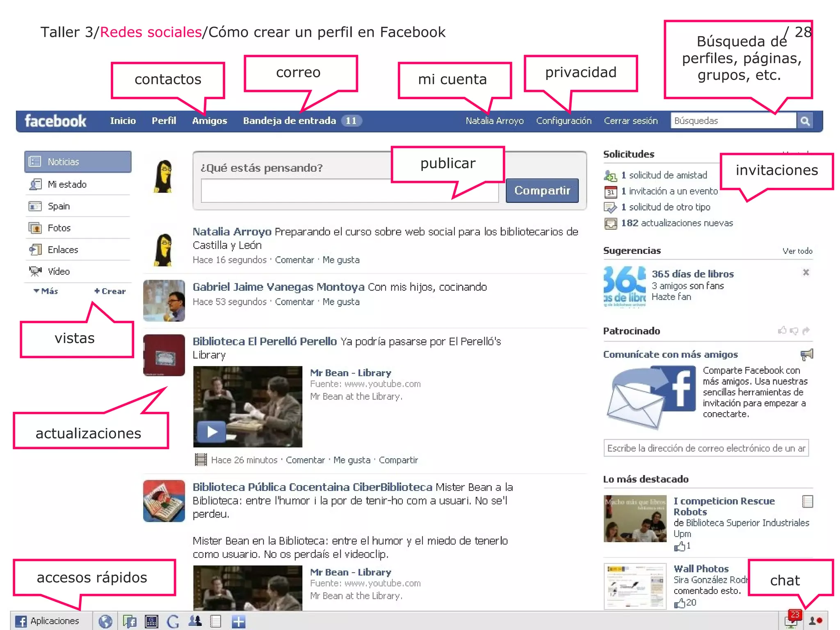Click the share arrow icon in Patrocinado
The image size is (840, 630).
tap(806, 331)
